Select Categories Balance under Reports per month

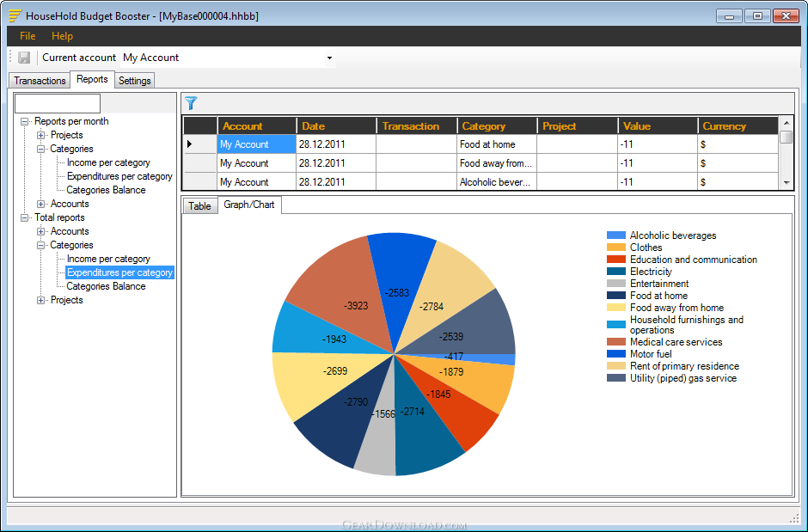click(106, 190)
